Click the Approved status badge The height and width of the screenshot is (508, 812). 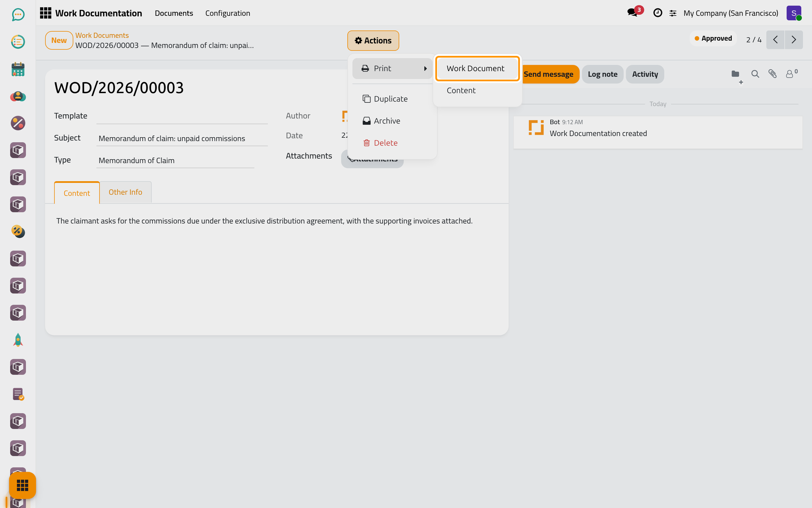[713, 39]
